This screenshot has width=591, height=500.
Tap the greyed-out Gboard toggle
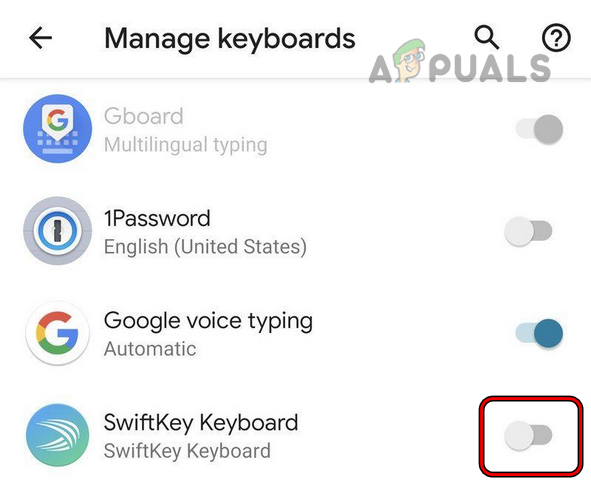(539, 129)
